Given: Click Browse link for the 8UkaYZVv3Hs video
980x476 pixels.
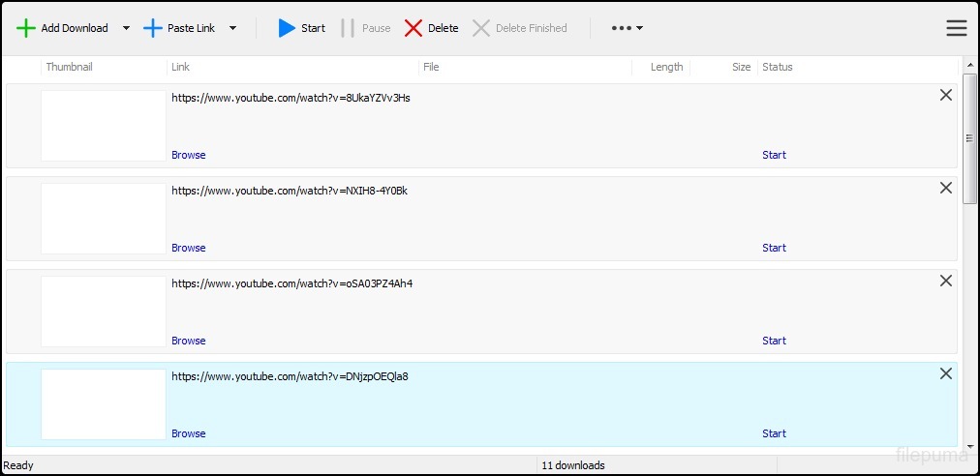Looking at the screenshot, I should point(189,155).
